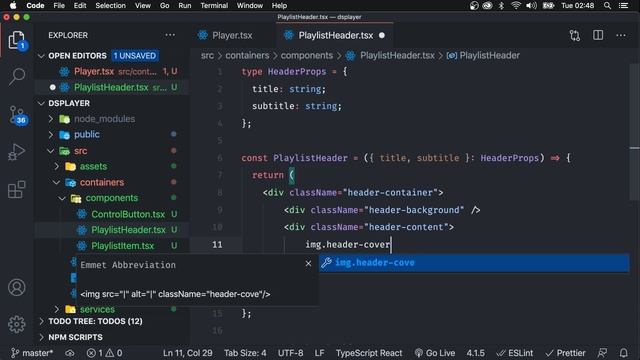Open the Explorer view in activity bar
The width and height of the screenshot is (640, 360).
17,40
